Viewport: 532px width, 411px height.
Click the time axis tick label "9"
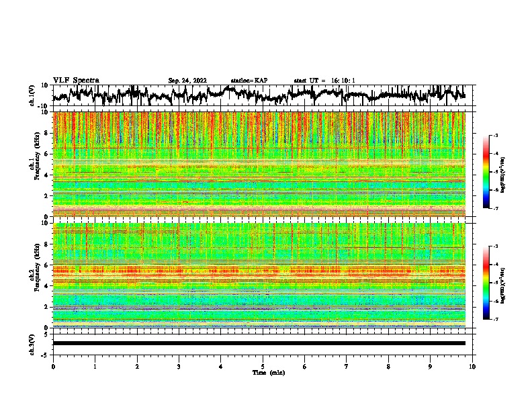pyautogui.click(x=430, y=367)
